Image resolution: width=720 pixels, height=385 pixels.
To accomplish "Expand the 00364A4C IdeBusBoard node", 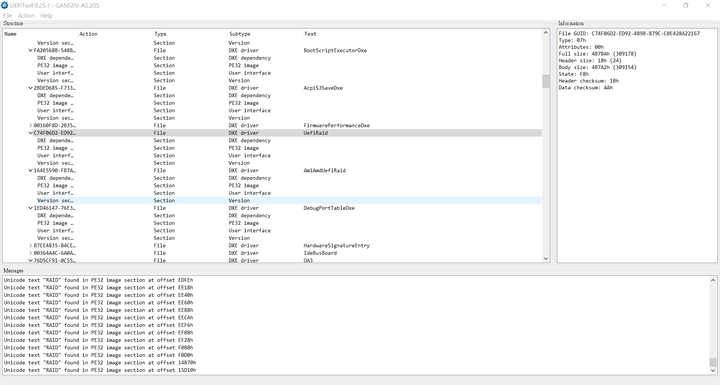I will point(31,253).
